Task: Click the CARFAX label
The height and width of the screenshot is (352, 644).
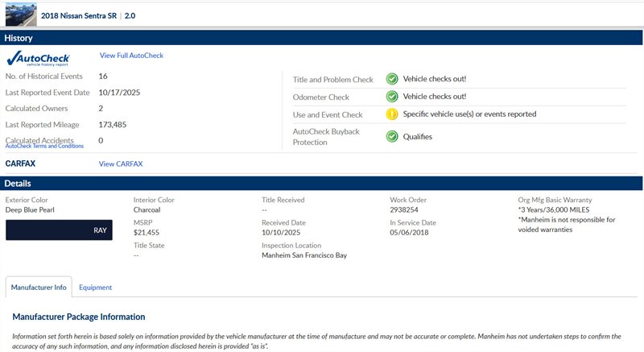Action: click(x=21, y=164)
